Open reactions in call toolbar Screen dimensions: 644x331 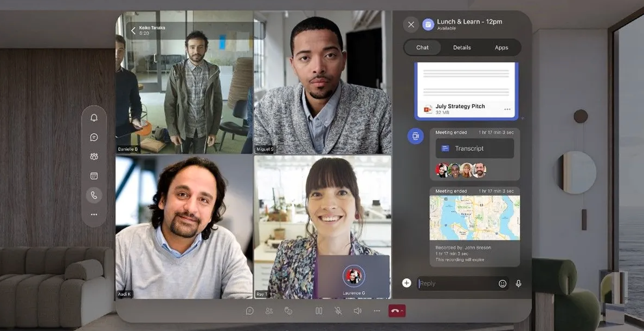[x=288, y=311]
